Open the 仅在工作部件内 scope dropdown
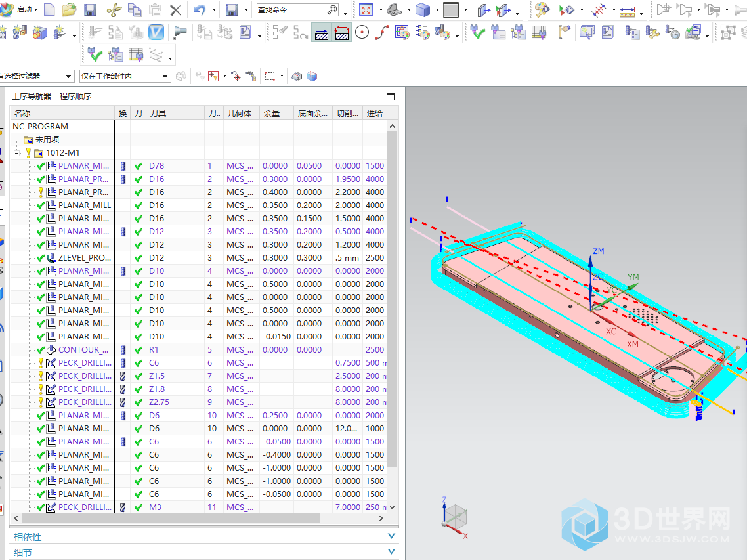 [x=165, y=76]
